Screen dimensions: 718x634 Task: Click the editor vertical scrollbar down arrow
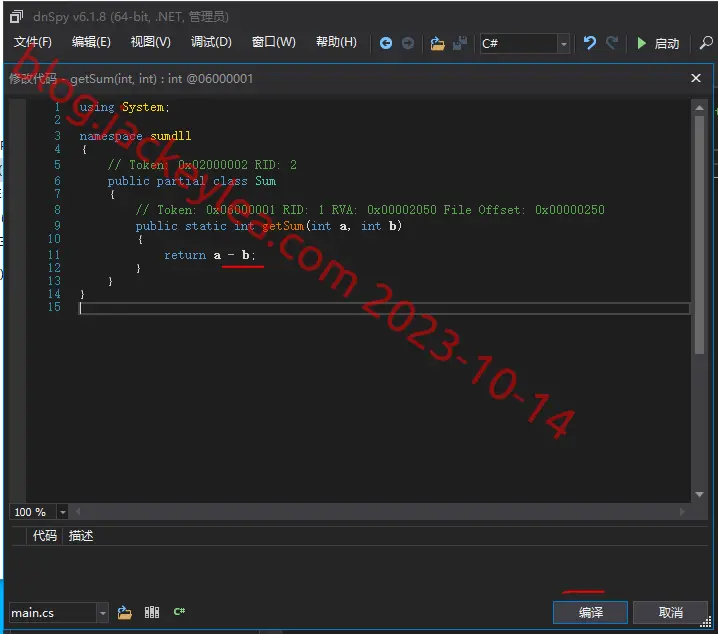point(699,494)
